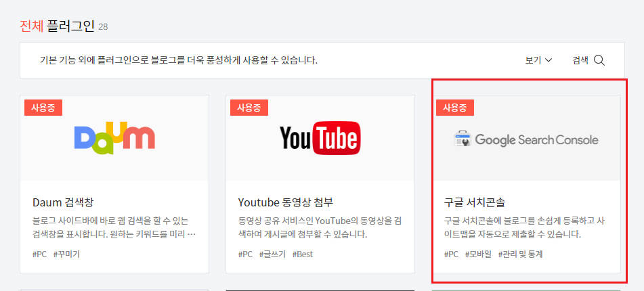Click the Youtube 동영상 첨부 description text
Viewport: 644px width, 291px height.
[320, 228]
